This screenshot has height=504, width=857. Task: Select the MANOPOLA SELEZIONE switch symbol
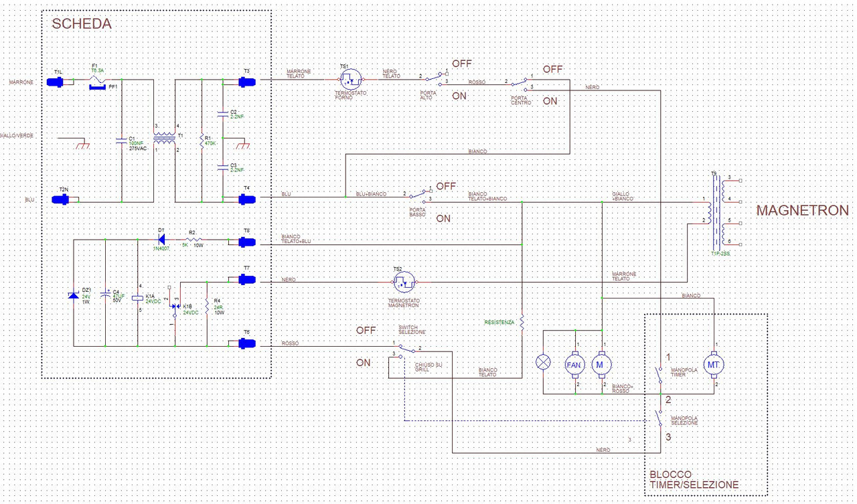click(x=659, y=419)
